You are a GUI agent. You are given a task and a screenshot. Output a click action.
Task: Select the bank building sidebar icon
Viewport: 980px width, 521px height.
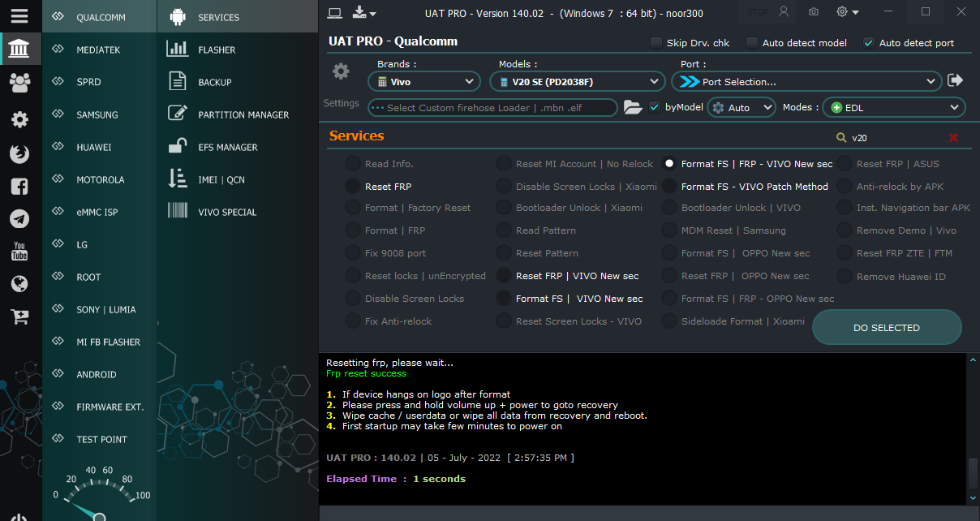19,50
